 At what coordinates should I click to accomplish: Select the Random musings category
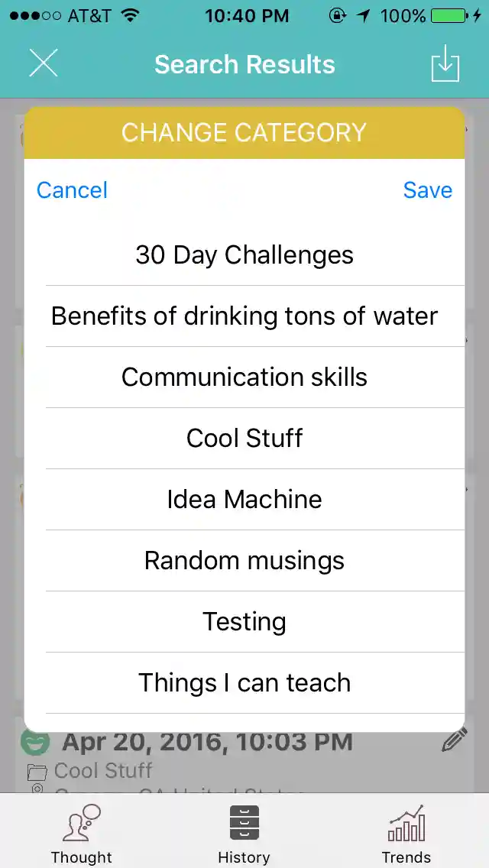[244, 561]
